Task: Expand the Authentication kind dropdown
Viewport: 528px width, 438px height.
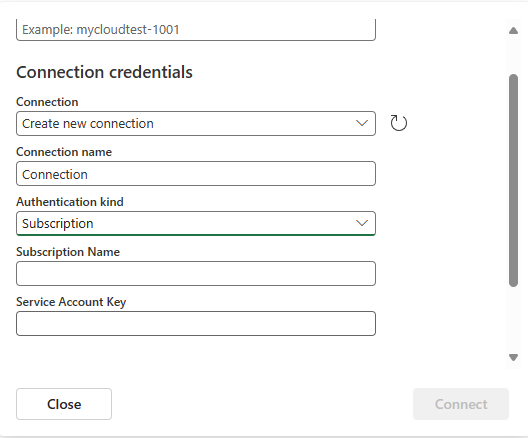Action: 196,224
